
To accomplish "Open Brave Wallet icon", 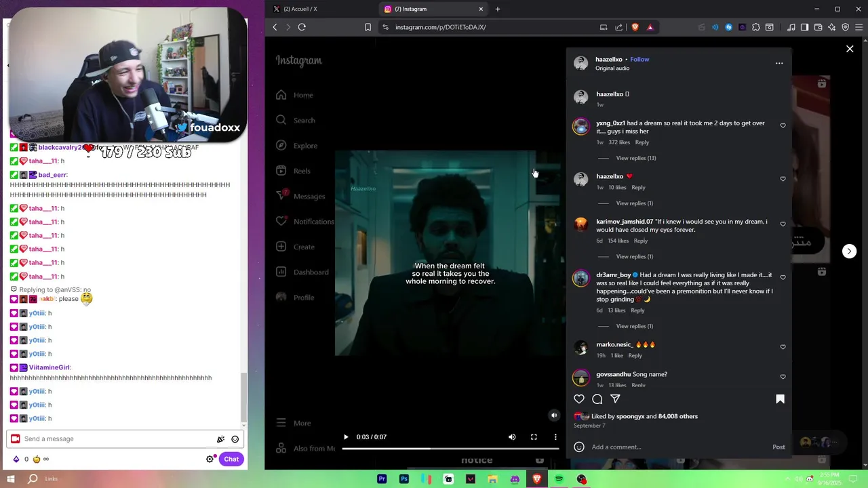I will (x=818, y=27).
